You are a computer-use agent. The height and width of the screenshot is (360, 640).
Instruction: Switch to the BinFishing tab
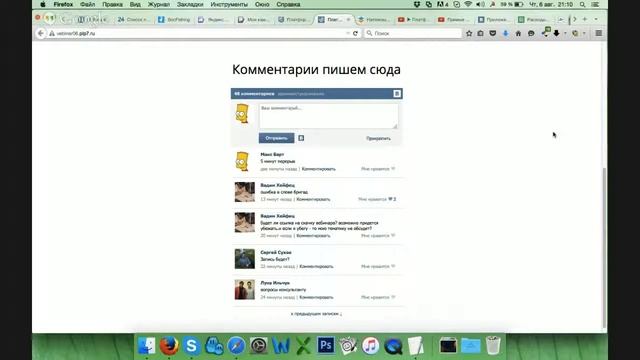pyautogui.click(x=174, y=19)
